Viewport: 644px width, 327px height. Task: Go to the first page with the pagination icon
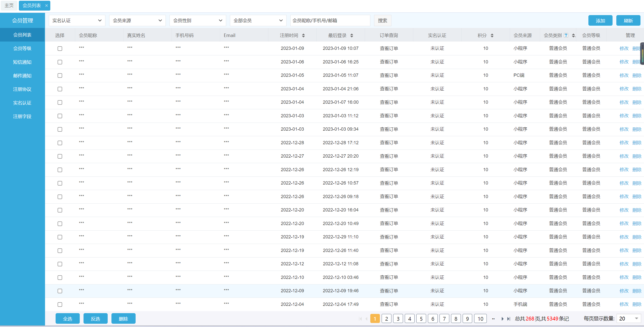click(360, 319)
